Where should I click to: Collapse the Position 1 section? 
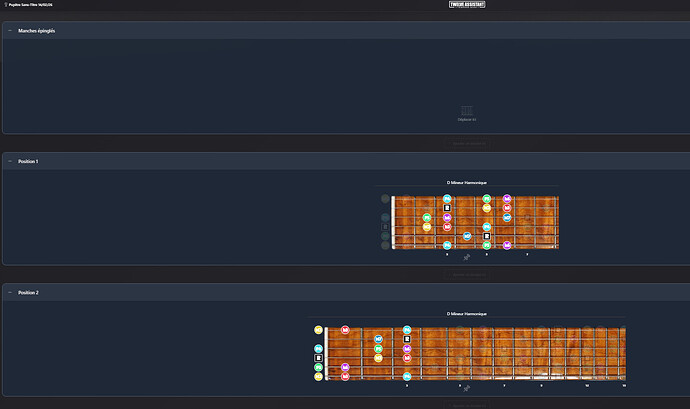[x=10, y=161]
